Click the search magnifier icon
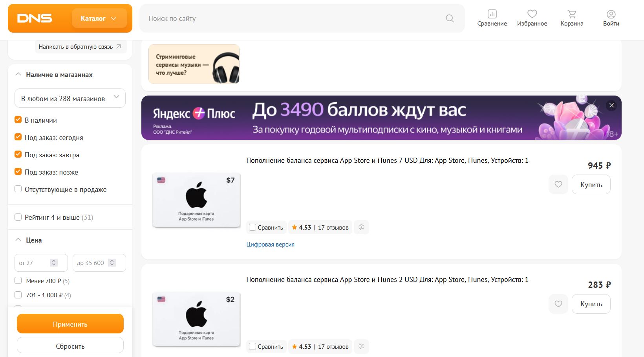This screenshot has width=644, height=357. (x=449, y=18)
